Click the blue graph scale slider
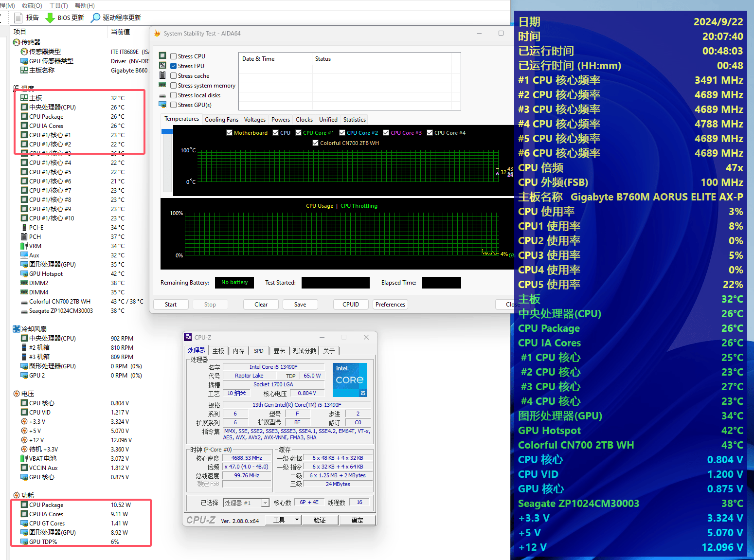754x560 pixels. point(167,131)
